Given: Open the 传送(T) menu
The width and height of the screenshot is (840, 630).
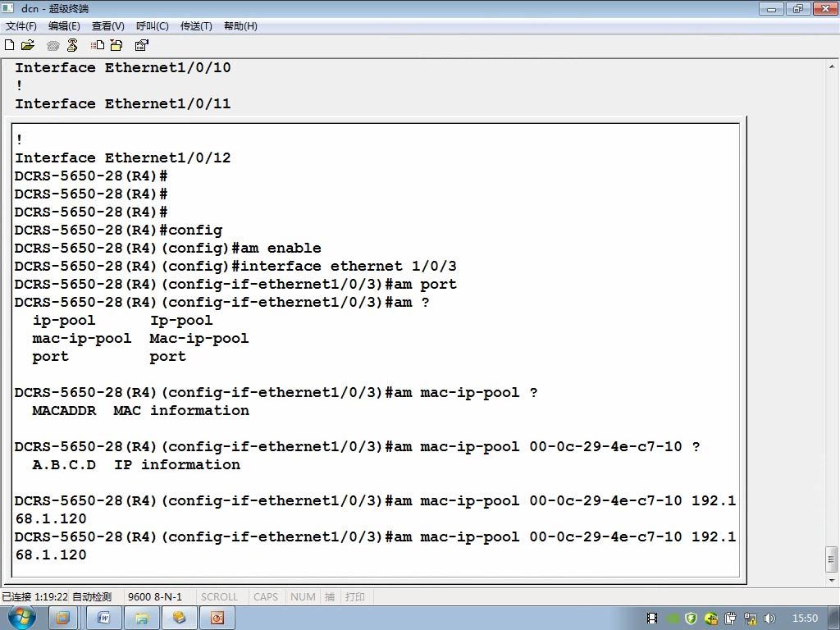Looking at the screenshot, I should tap(196, 25).
